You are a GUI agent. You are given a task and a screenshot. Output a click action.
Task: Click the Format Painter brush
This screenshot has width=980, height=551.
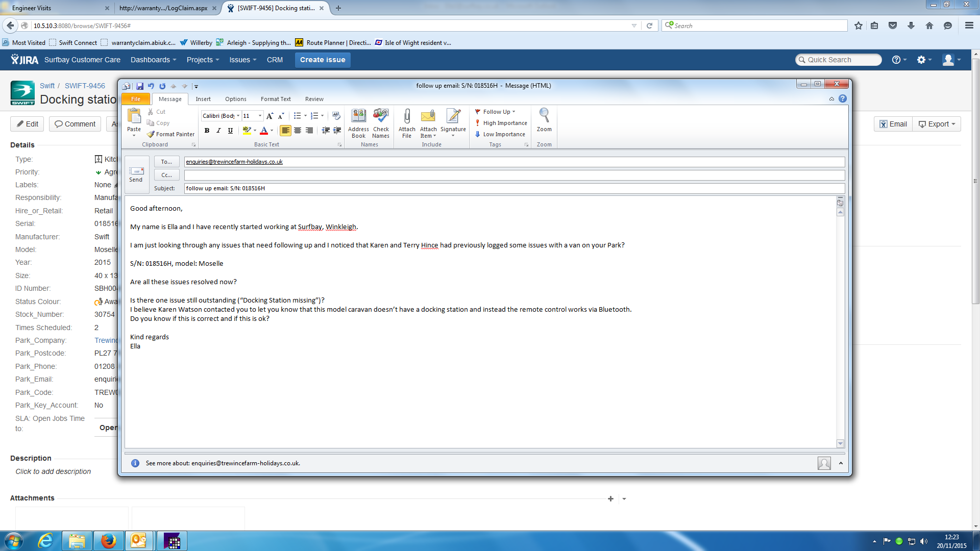coord(171,134)
